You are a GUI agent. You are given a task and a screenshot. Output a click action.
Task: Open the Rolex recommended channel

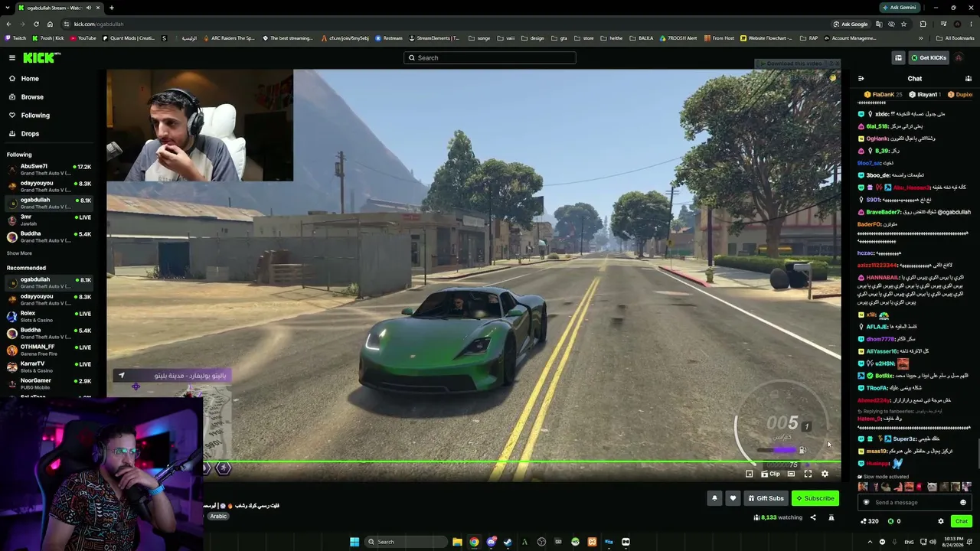click(x=48, y=316)
